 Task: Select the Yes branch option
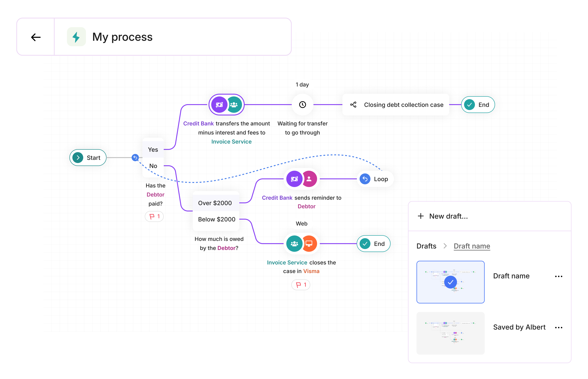[x=153, y=149]
